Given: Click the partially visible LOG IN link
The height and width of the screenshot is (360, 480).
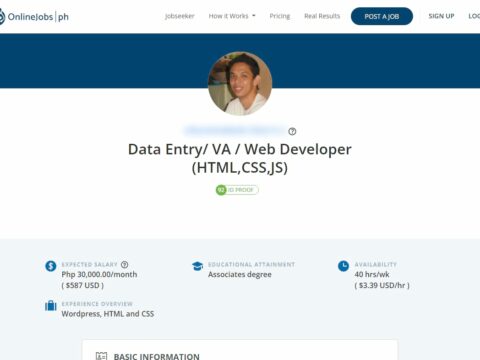Looking at the screenshot, I should pyautogui.click(x=474, y=16).
